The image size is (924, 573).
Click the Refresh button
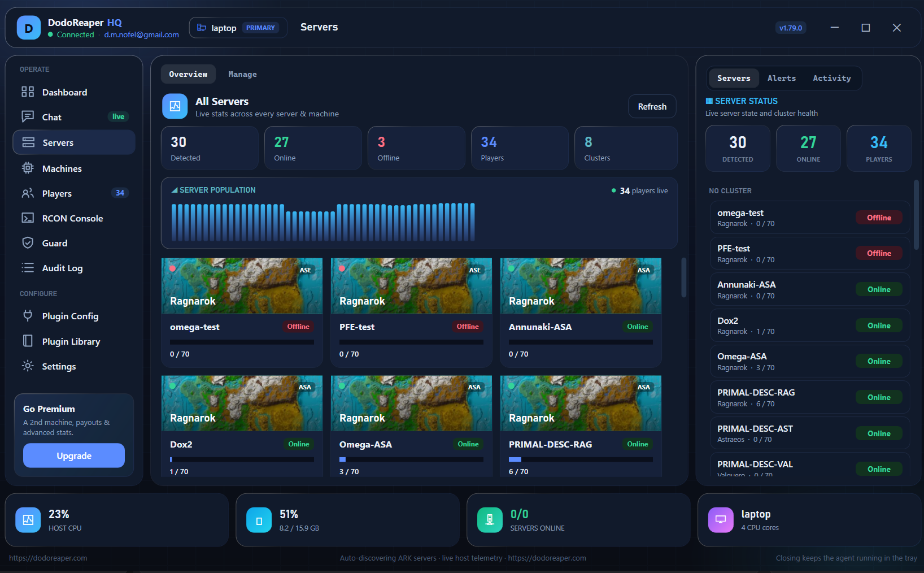(652, 106)
